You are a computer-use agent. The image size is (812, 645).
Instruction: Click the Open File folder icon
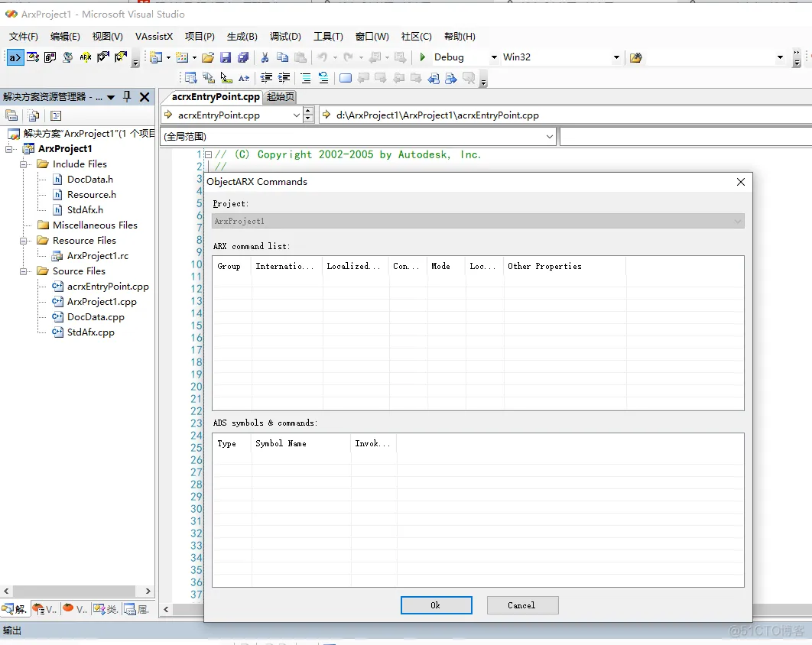coord(208,57)
